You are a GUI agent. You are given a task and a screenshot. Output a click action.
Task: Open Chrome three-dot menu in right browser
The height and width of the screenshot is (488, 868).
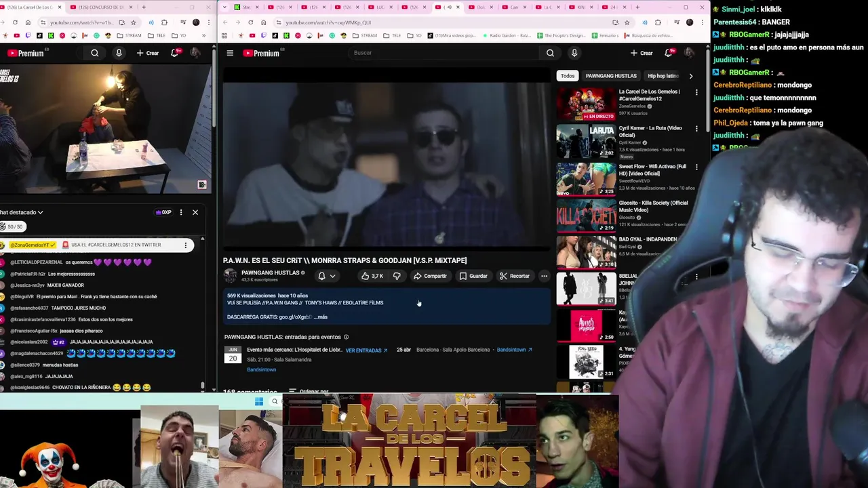pyautogui.click(x=702, y=22)
